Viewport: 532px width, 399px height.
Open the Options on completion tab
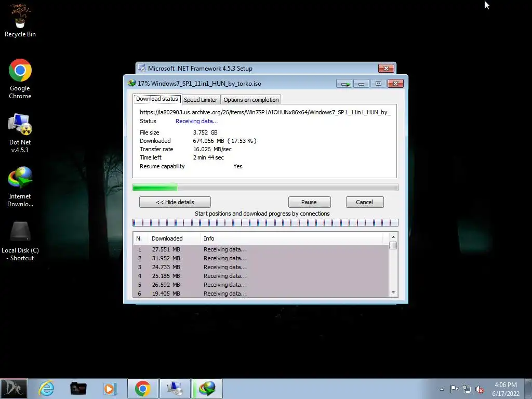tap(251, 100)
